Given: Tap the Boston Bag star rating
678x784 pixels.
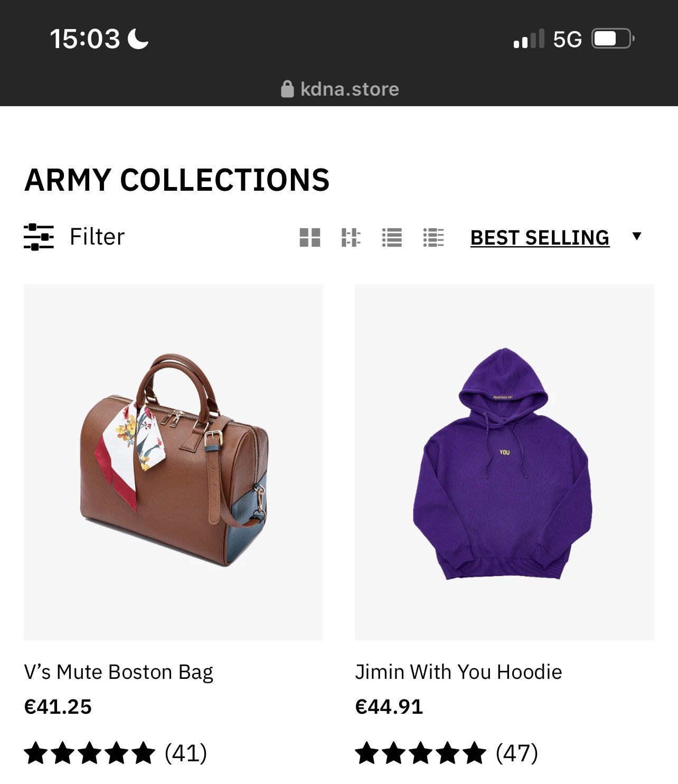Looking at the screenshot, I should (90, 753).
